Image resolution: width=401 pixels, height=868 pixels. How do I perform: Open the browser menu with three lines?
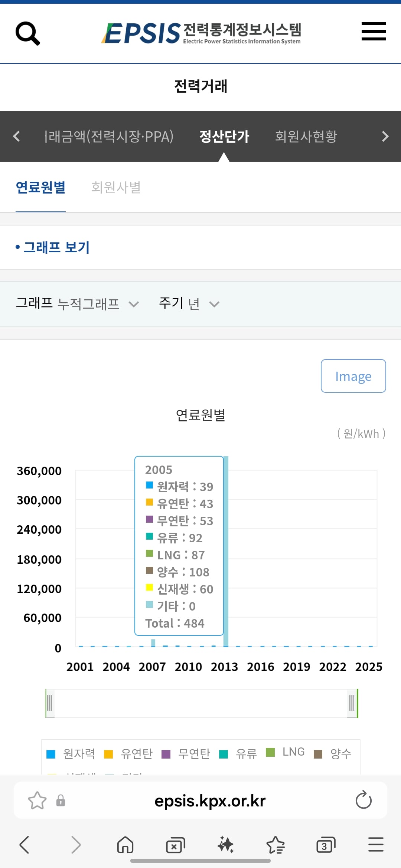coord(376,844)
